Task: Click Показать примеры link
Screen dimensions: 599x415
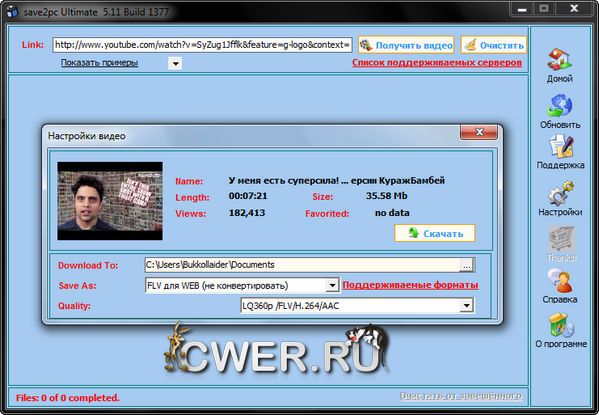Action: 99,62
